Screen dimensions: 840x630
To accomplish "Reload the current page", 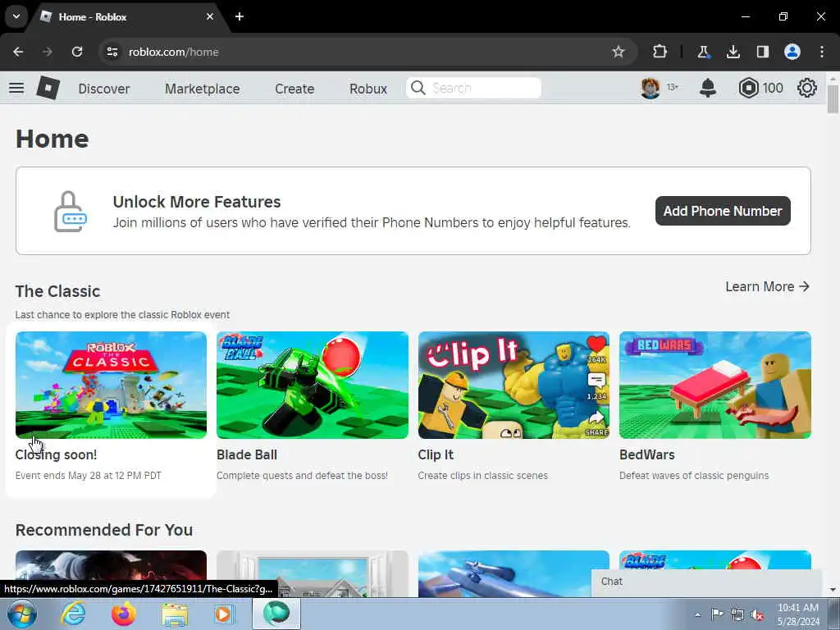I will (77, 52).
